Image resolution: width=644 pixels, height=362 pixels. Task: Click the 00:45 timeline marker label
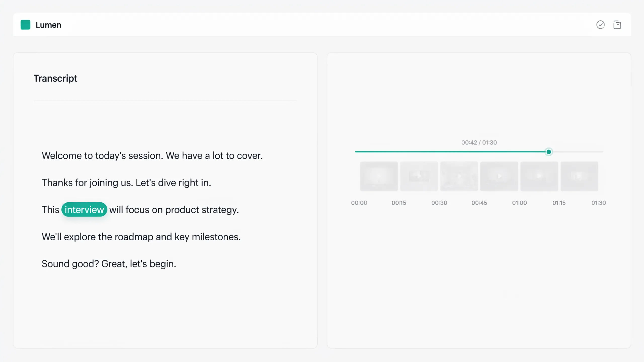[x=479, y=203]
